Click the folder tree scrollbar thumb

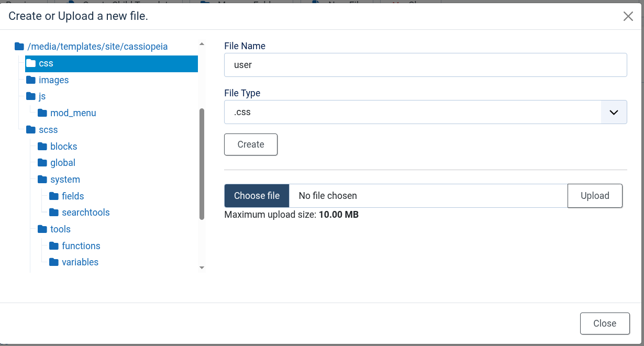[202, 164]
